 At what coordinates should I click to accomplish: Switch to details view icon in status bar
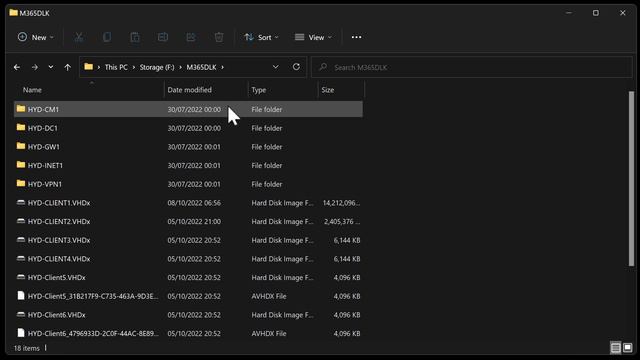tap(616, 348)
